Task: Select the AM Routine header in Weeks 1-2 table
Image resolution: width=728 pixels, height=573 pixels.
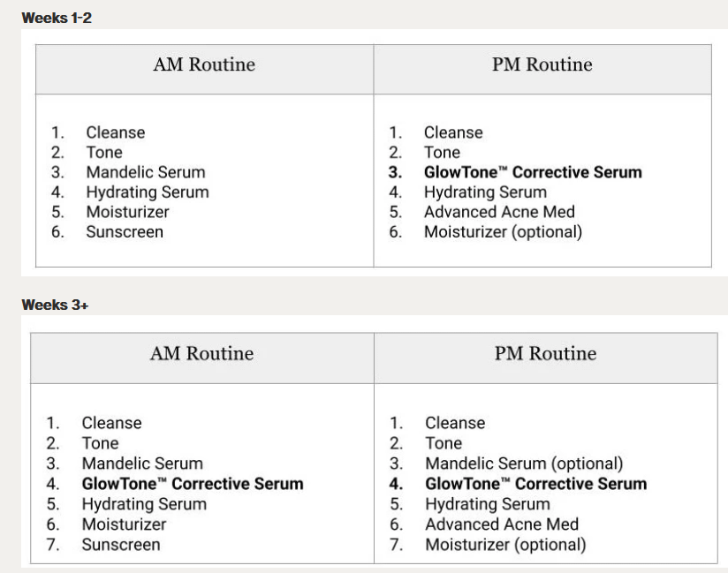Action: pos(204,64)
